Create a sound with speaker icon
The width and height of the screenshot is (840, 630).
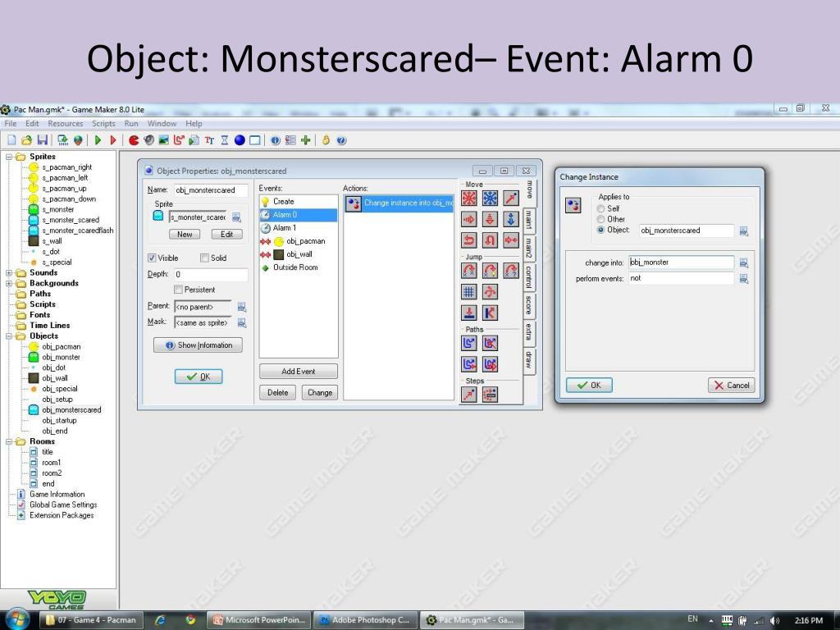pyautogui.click(x=149, y=140)
